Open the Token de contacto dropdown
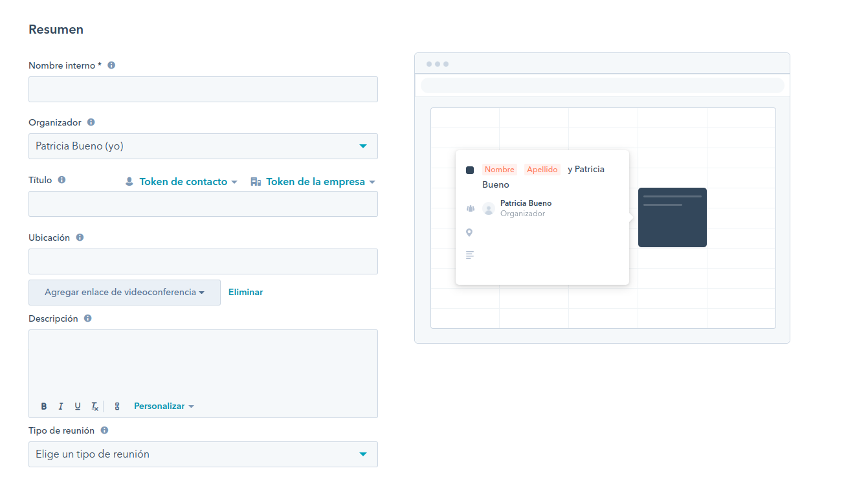This screenshot has width=868, height=477. coord(181,182)
